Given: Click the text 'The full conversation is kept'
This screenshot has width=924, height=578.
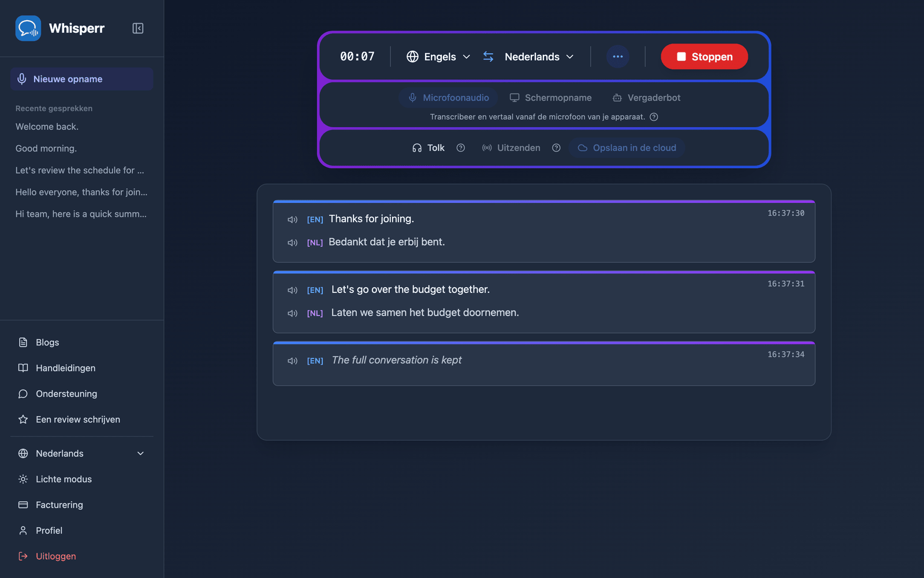Looking at the screenshot, I should 397,360.
